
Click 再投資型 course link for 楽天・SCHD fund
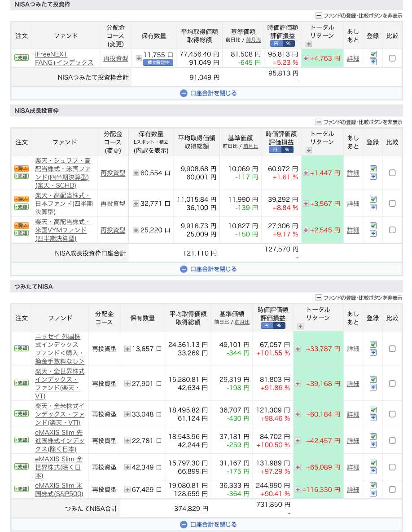pyautogui.click(x=113, y=173)
